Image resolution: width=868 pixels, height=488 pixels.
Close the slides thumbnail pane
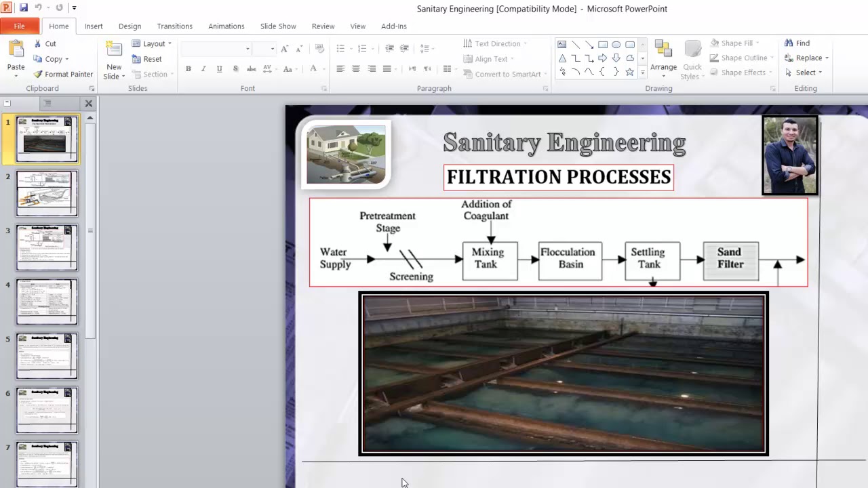[88, 104]
